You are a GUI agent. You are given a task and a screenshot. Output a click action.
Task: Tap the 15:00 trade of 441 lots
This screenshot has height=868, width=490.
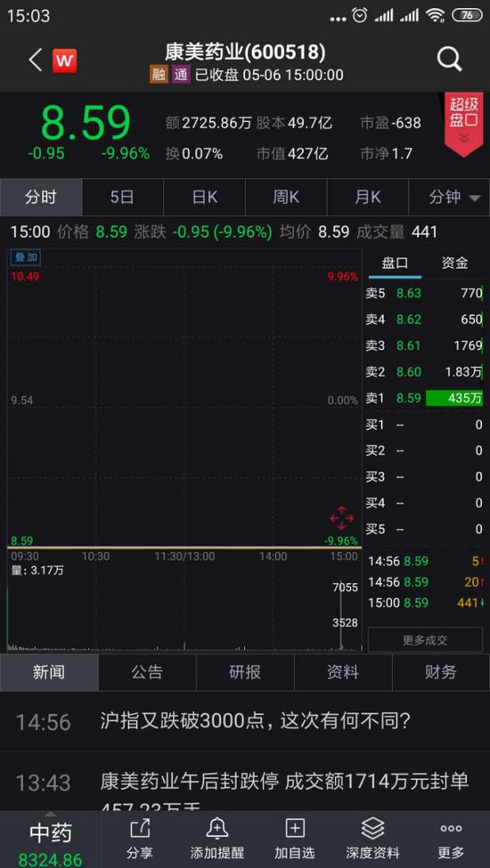pyautogui.click(x=425, y=603)
